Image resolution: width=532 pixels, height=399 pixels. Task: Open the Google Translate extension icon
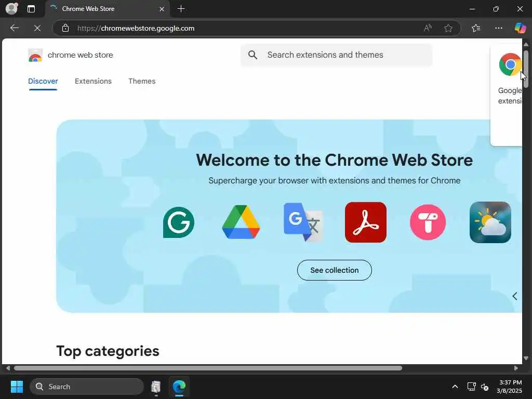pos(303,222)
